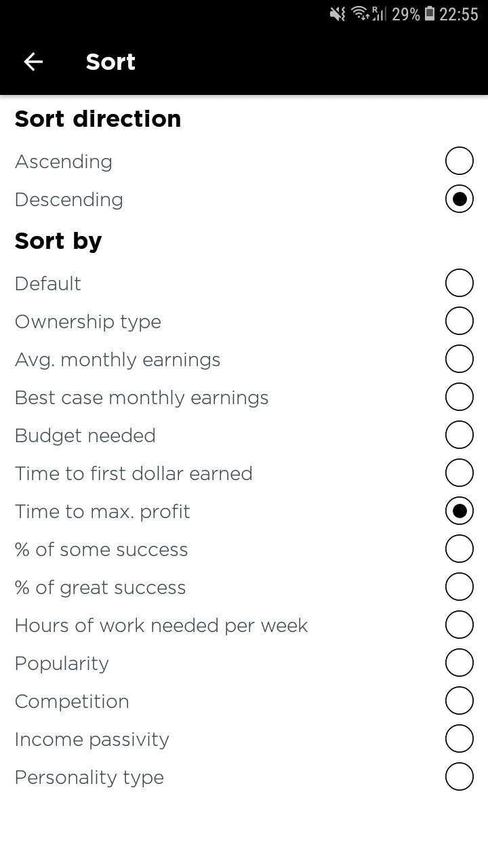Select Personality type sort option
The width and height of the screenshot is (488, 868).
(459, 776)
